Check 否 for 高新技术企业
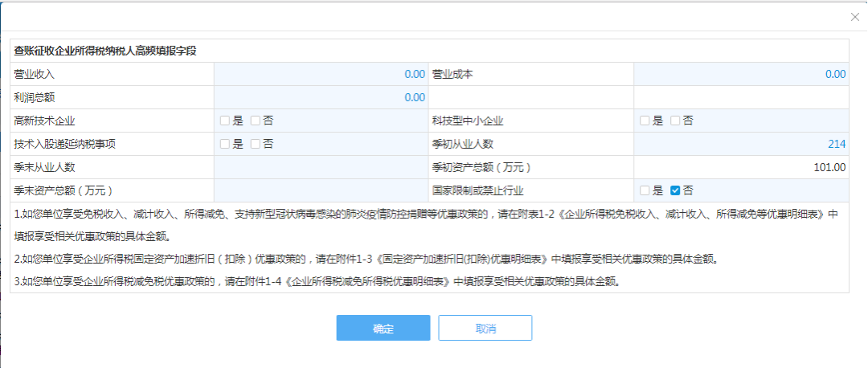Viewport: 868px width, 368px height. [256, 121]
